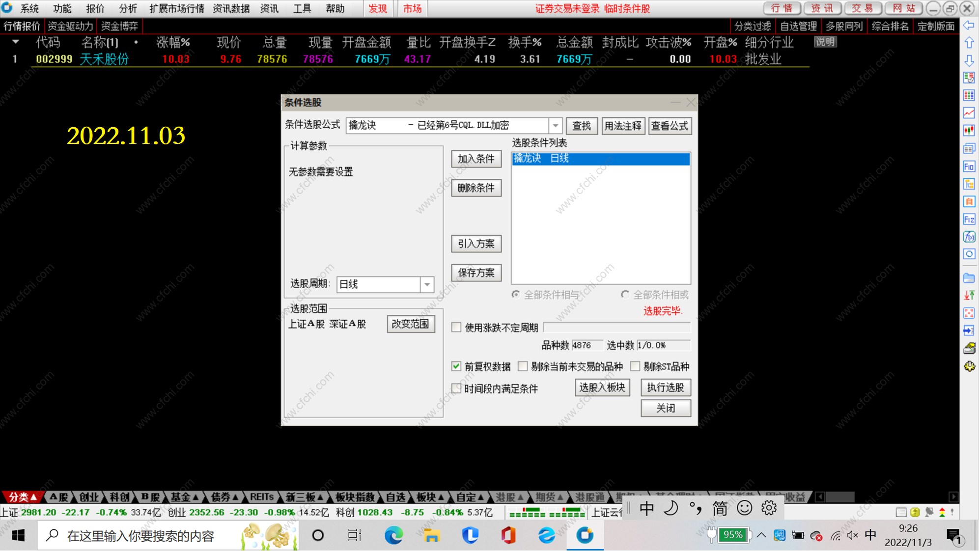Image resolution: width=980 pixels, height=551 pixels.
Task: Click the up arrow sidebar icon
Action: coord(969,43)
